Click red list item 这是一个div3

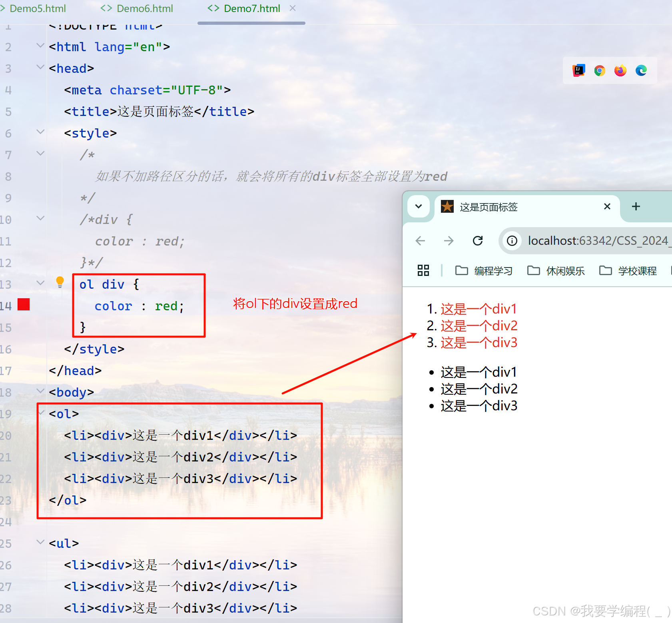coord(479,343)
